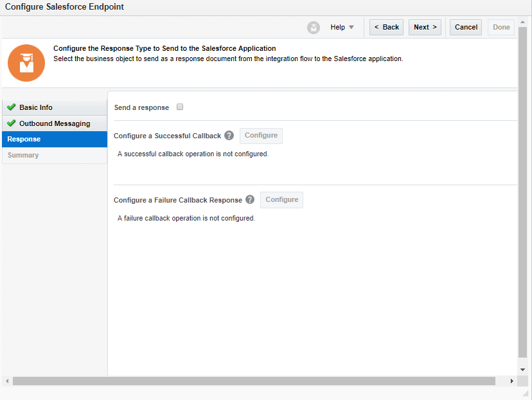Click the dialog resize grip corner
Image resolution: width=532 pixels, height=400 pixels.
tap(526, 394)
